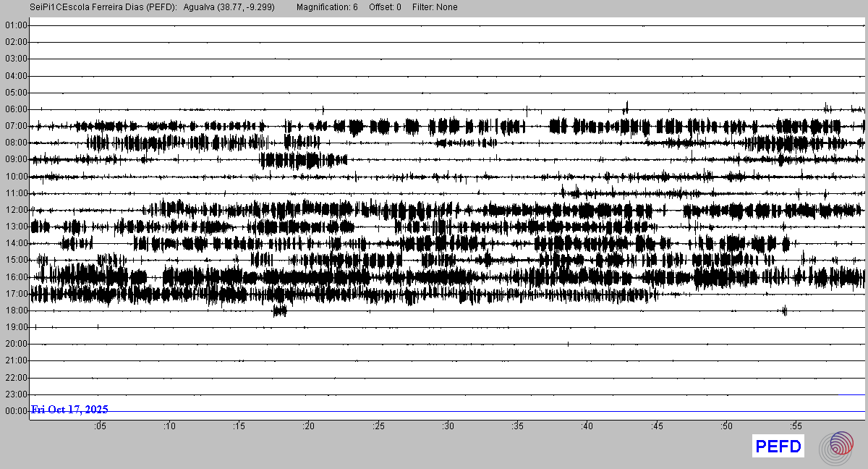Screen dimensions: 868x469
Task: Click the 'Offset: 0' header label
Action: 385,7
